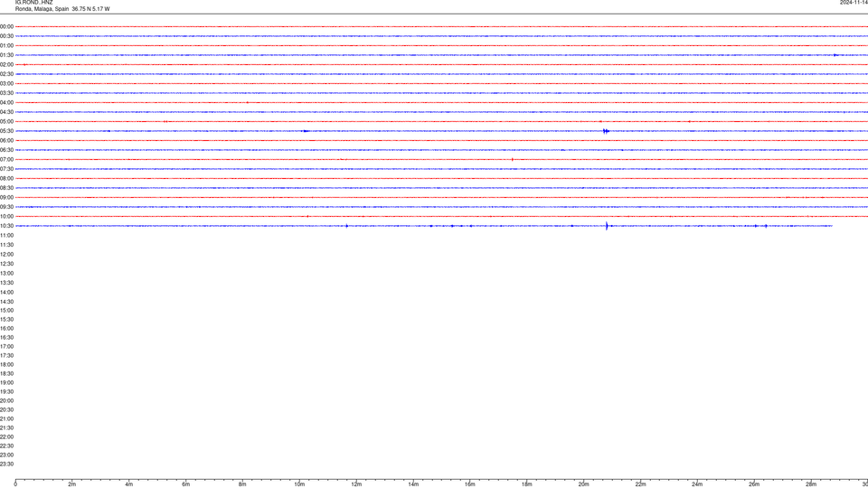Click the '2m' axis tick label
The height and width of the screenshot is (488, 868).
pyautogui.click(x=72, y=484)
